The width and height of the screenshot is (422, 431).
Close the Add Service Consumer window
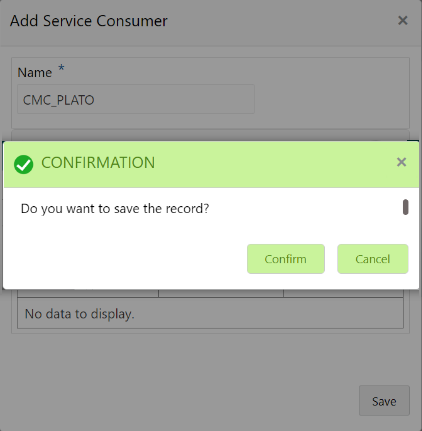tap(403, 21)
